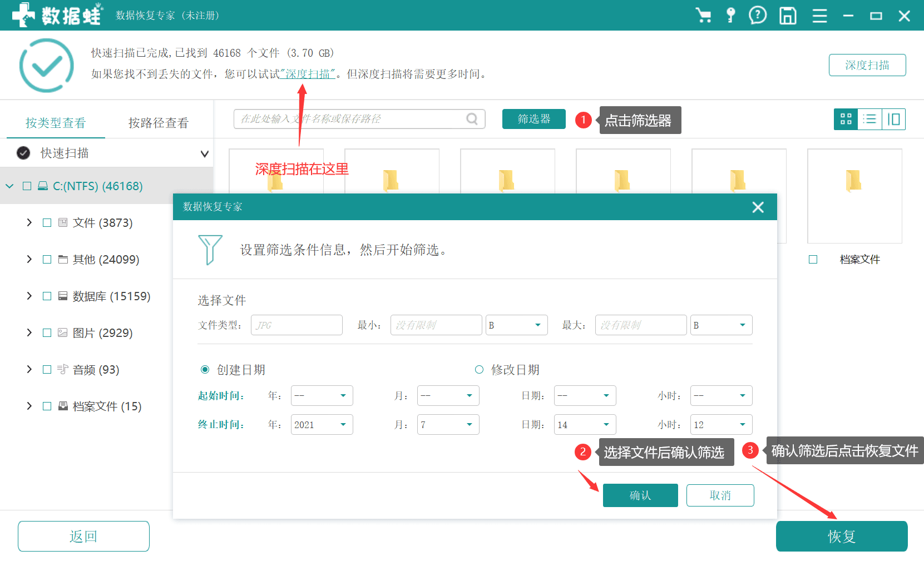Select the 按类型查看 tab
This screenshot has height=561, width=924.
56,123
